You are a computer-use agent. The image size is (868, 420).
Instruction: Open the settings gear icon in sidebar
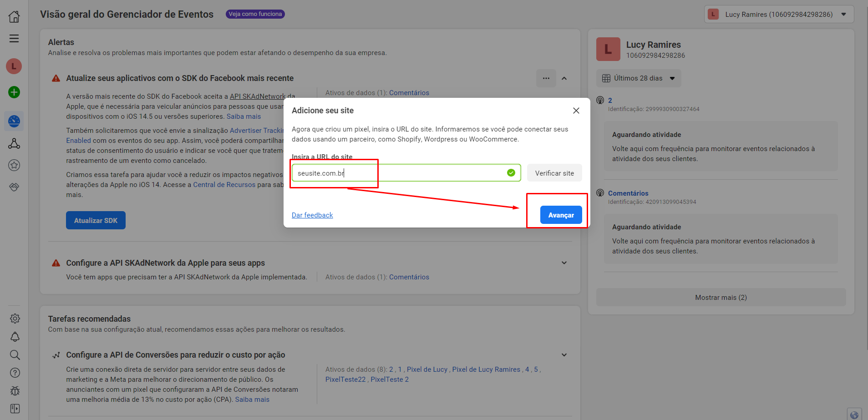tap(15, 319)
